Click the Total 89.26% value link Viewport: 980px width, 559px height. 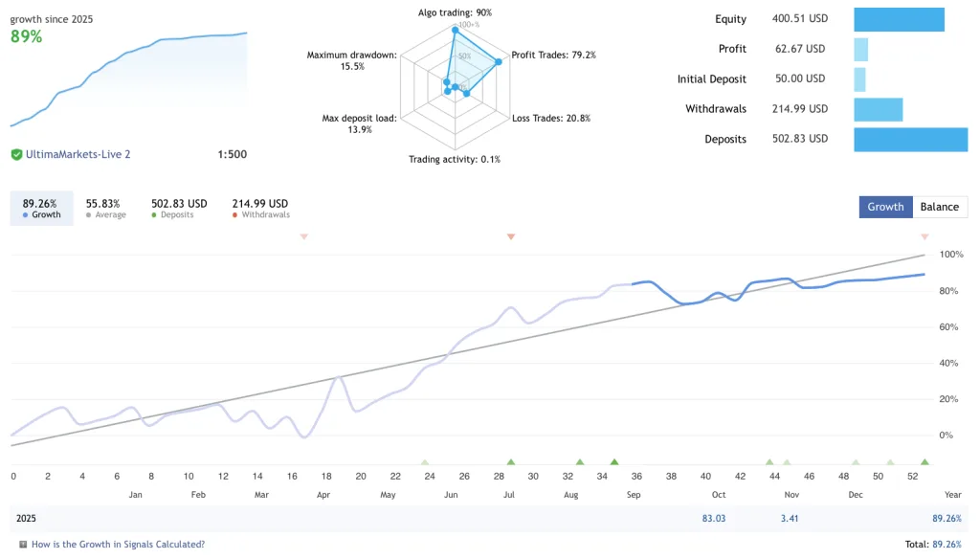click(946, 544)
